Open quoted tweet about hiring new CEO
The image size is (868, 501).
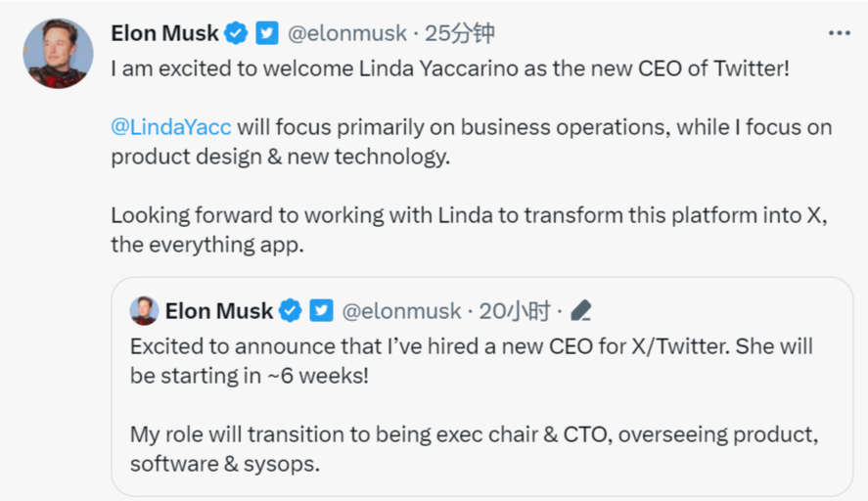pos(470,360)
